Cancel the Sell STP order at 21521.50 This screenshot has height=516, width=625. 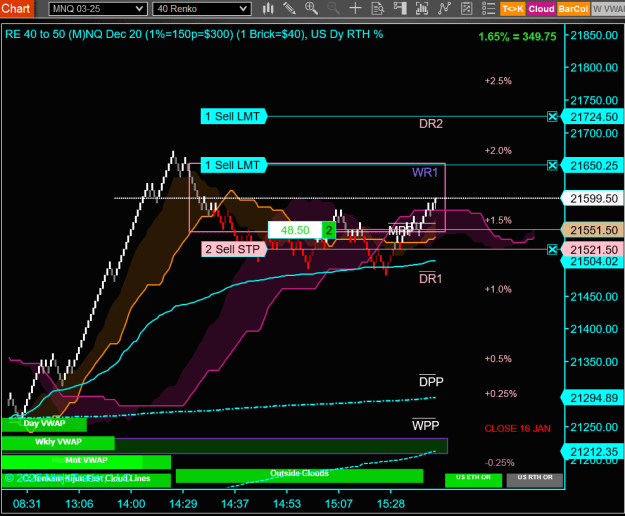pos(552,250)
